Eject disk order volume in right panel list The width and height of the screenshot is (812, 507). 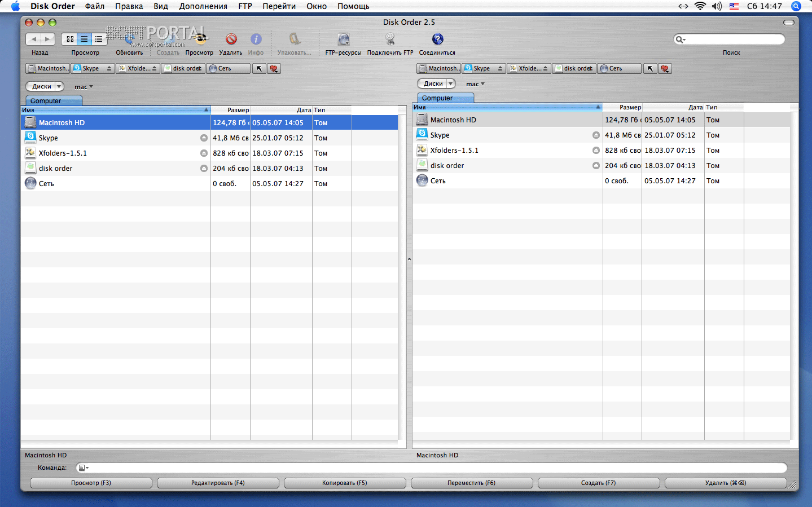[596, 165]
